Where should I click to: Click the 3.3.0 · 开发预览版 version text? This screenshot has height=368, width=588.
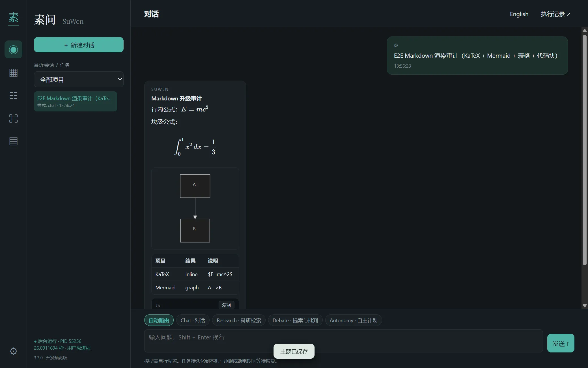[x=51, y=358]
